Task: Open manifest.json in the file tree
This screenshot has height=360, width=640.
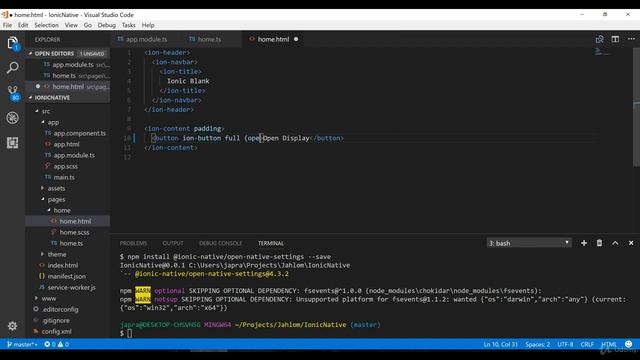Action: (68, 276)
